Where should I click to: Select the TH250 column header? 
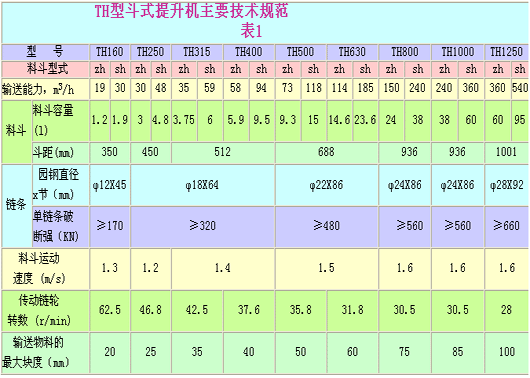click(x=150, y=52)
